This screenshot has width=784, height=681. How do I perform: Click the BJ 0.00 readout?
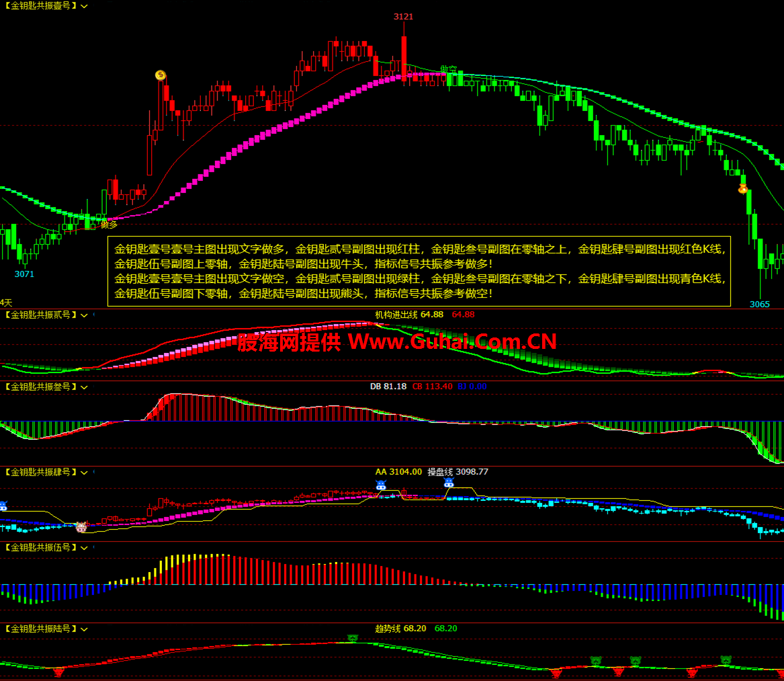point(472,387)
